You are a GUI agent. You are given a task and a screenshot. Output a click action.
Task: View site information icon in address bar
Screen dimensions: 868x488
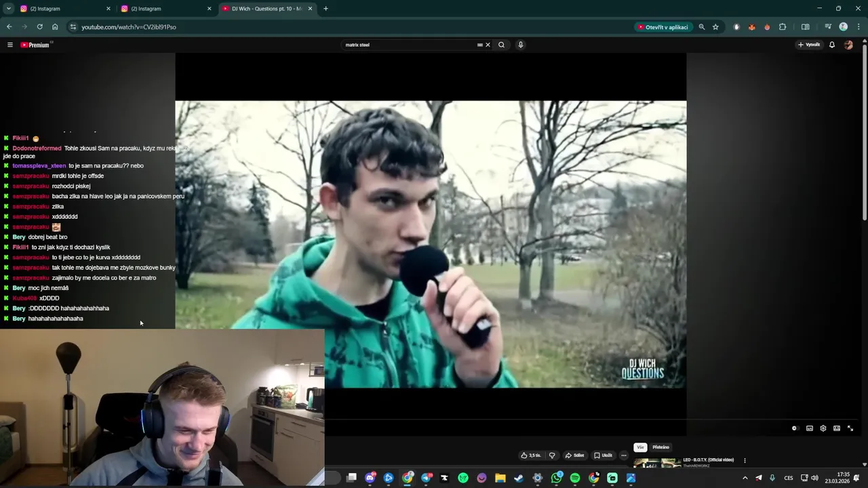(73, 27)
